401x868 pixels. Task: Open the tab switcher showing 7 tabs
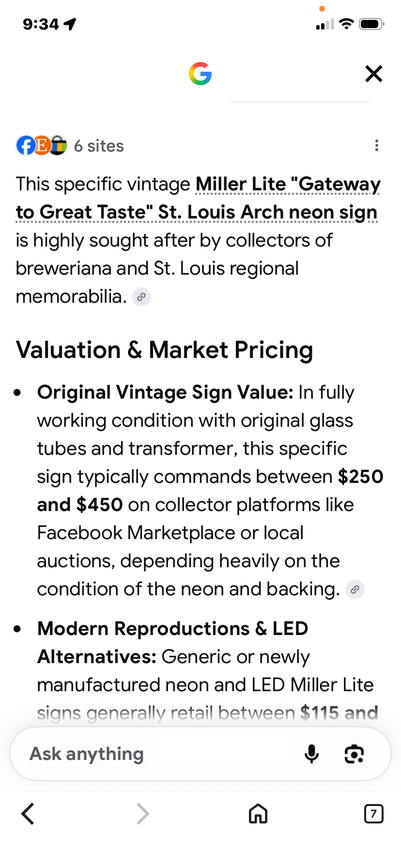point(373,814)
